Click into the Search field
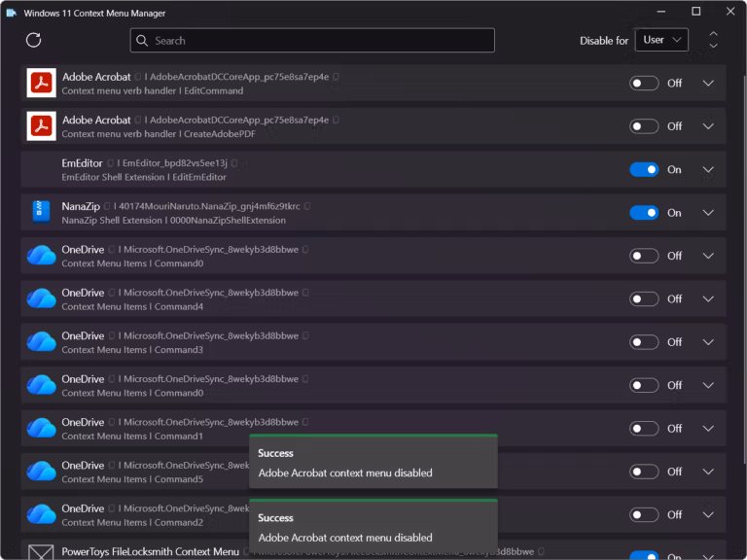The height and width of the screenshot is (560, 747). coord(312,41)
